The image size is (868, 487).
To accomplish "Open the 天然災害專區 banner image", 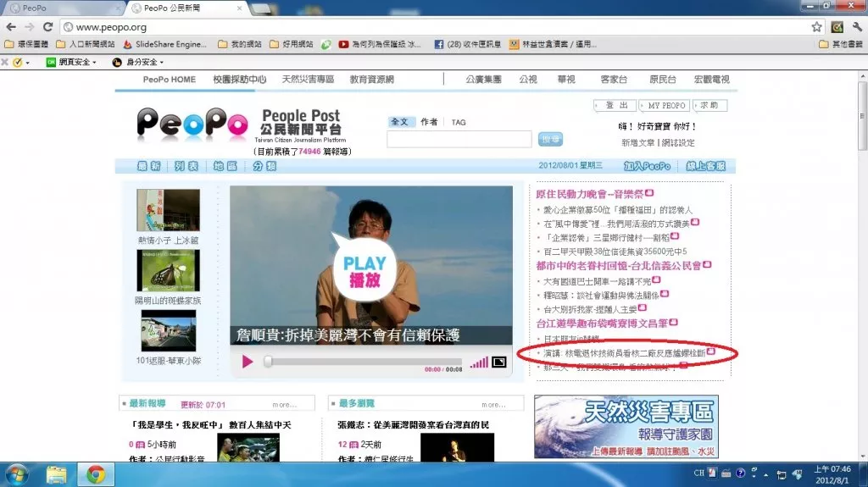I will pos(626,426).
